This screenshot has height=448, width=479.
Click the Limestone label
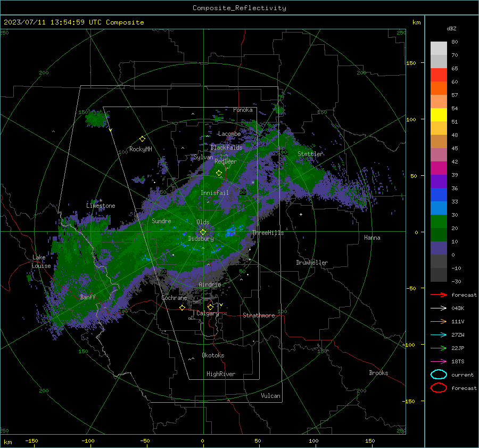click(x=101, y=206)
